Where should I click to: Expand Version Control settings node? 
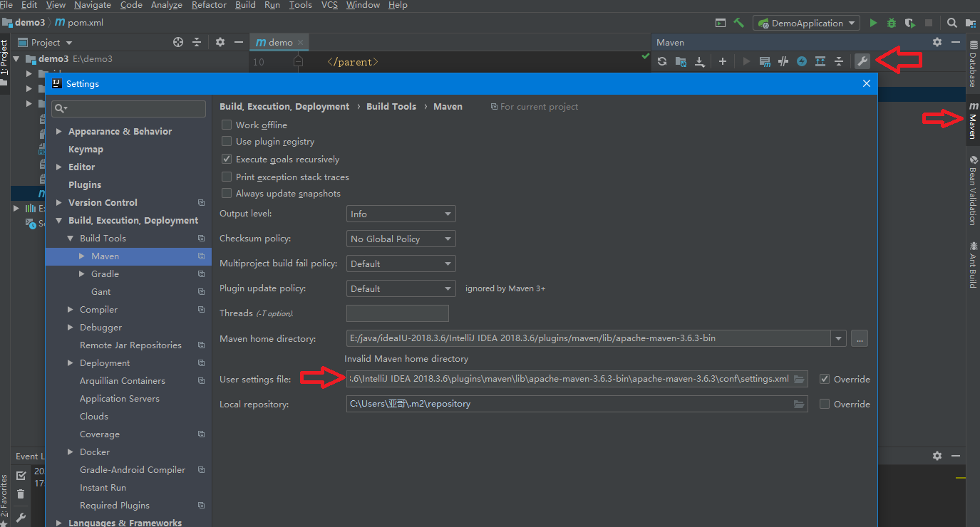[x=59, y=202]
